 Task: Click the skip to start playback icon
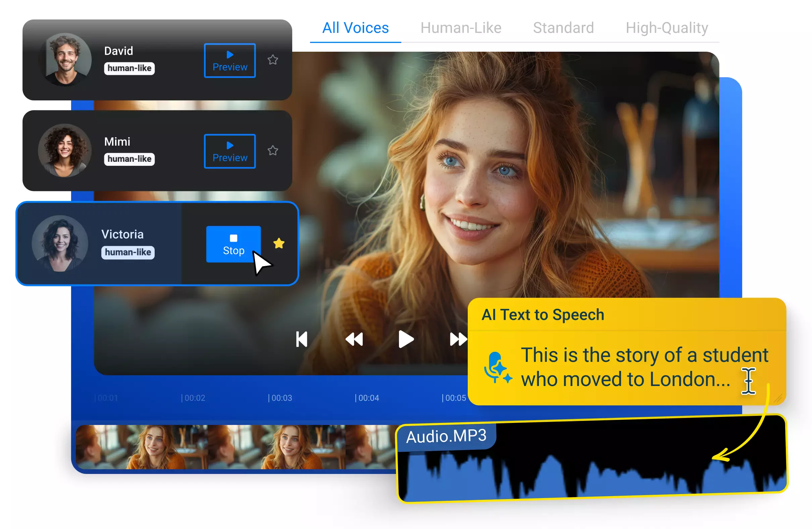pyautogui.click(x=302, y=339)
